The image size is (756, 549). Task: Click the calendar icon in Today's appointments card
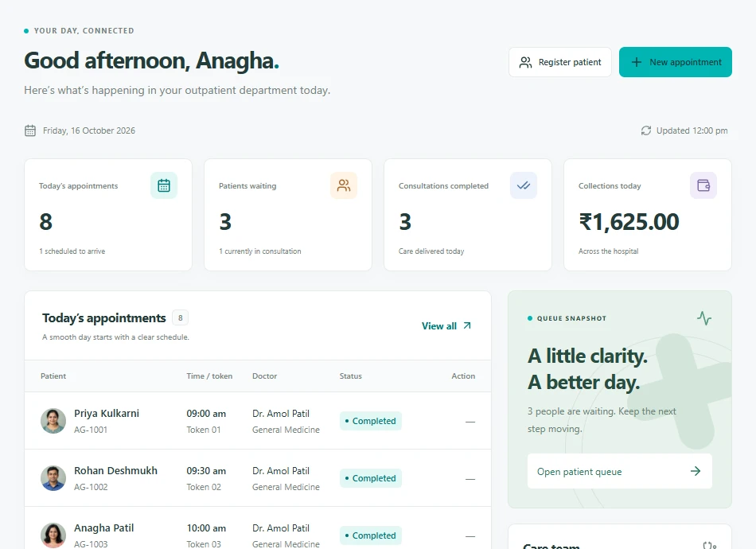[x=164, y=185]
